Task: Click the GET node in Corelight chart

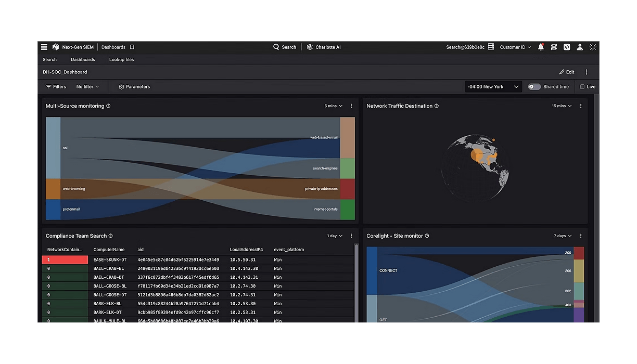Action: pyautogui.click(x=372, y=309)
